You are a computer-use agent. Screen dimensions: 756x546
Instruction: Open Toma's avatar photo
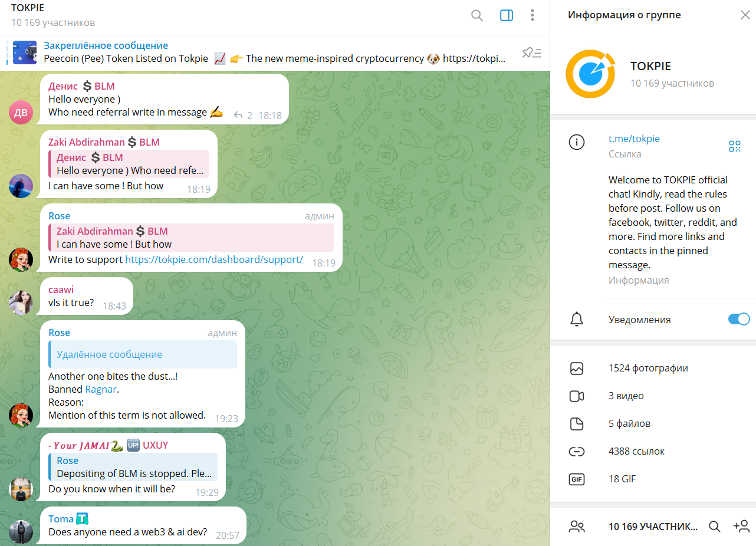click(21, 532)
